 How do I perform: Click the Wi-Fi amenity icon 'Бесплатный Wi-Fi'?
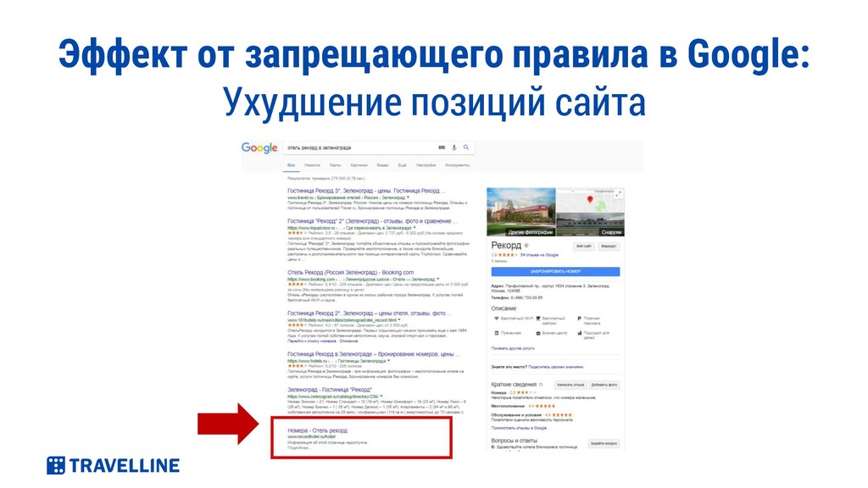[496, 319]
